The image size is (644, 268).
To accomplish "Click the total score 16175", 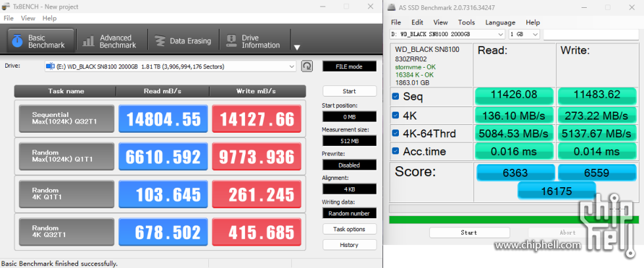I will (557, 191).
